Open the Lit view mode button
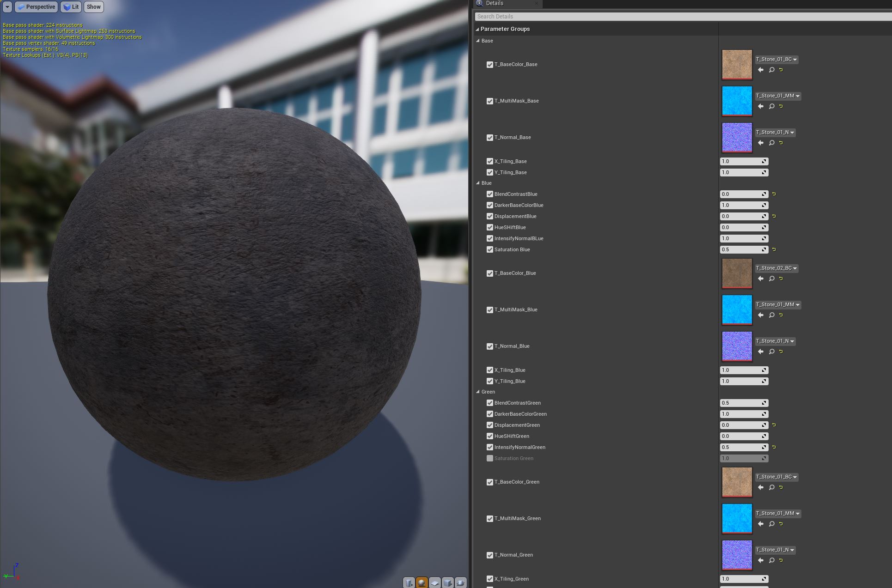This screenshot has height=588, width=892. pos(71,7)
